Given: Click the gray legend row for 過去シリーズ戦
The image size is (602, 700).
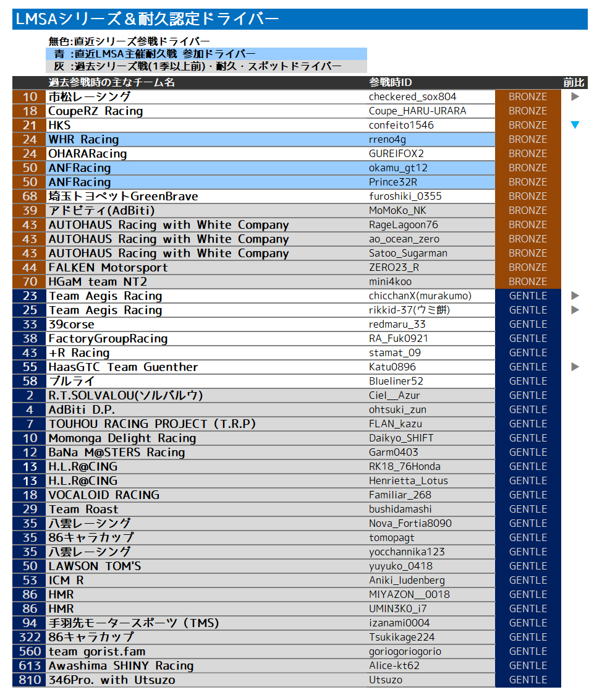Looking at the screenshot, I should pos(206,66).
